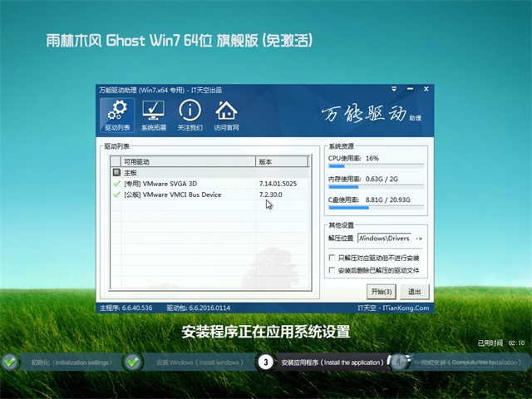Open the title bar dropdown menu arrow
This screenshot has height=399, width=532.
point(394,89)
